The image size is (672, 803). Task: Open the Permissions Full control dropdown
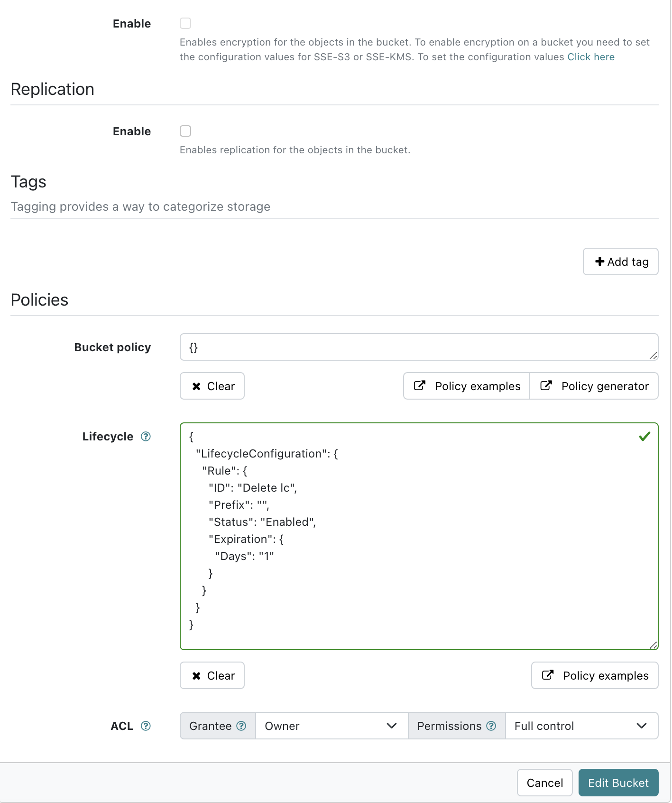click(x=581, y=726)
